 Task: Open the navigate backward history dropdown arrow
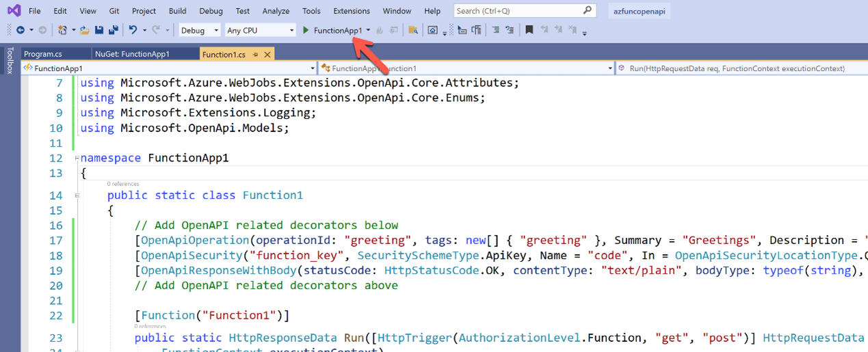pos(31,30)
